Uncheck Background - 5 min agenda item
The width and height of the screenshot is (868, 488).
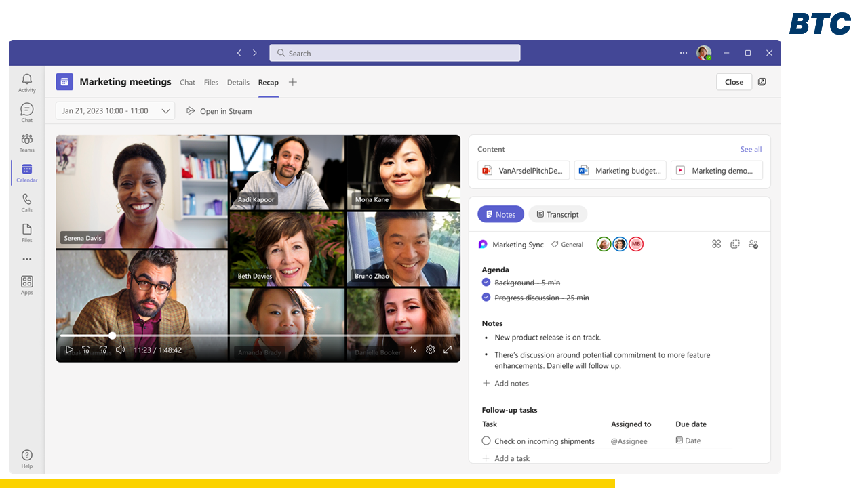coord(486,282)
